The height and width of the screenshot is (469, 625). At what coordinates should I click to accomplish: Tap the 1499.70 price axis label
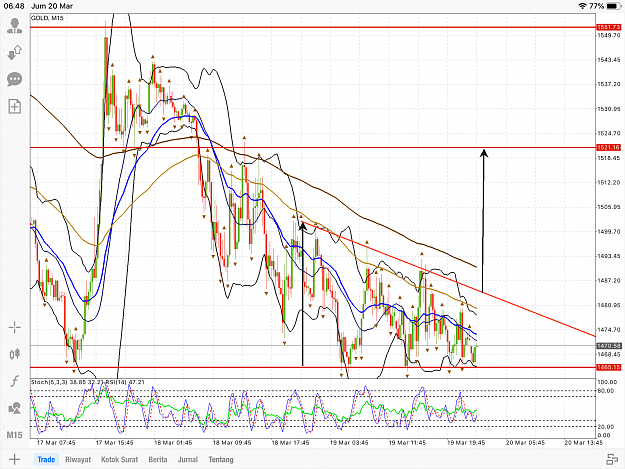(x=608, y=231)
